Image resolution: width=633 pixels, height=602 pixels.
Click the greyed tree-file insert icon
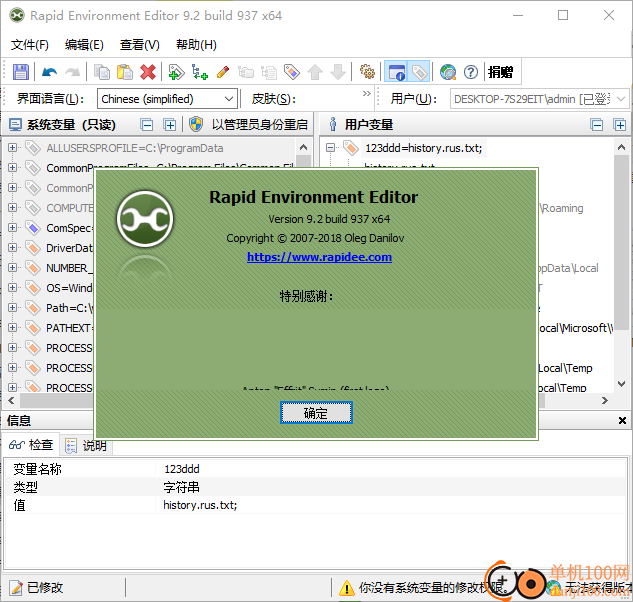(269, 72)
